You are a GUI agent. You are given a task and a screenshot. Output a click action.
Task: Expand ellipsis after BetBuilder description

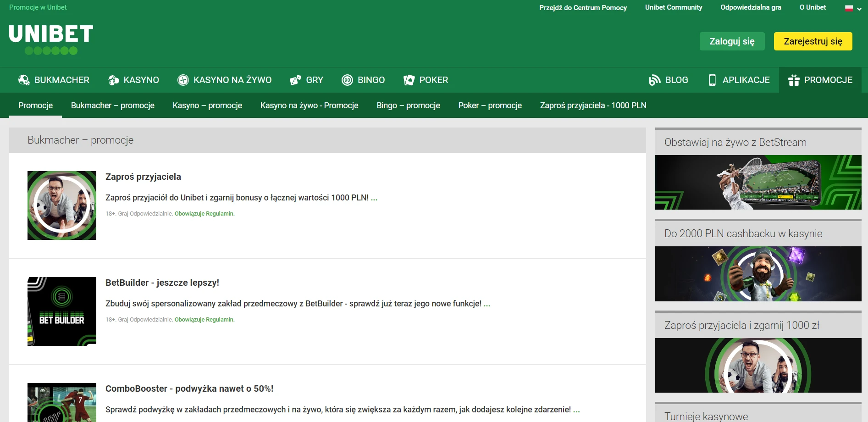tap(487, 304)
